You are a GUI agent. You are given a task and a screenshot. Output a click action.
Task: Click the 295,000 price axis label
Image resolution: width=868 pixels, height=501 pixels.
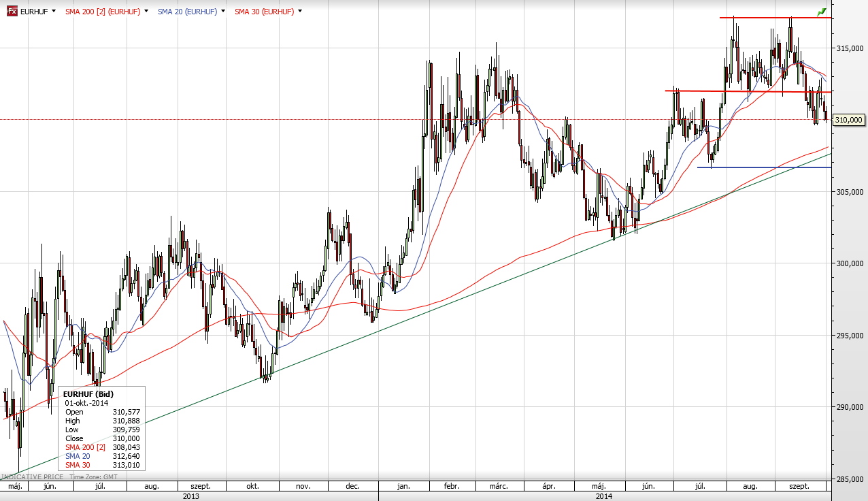coord(848,336)
